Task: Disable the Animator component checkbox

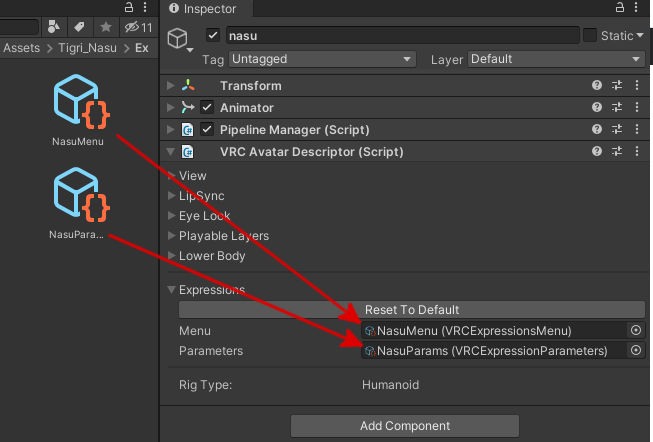Action: tap(207, 107)
